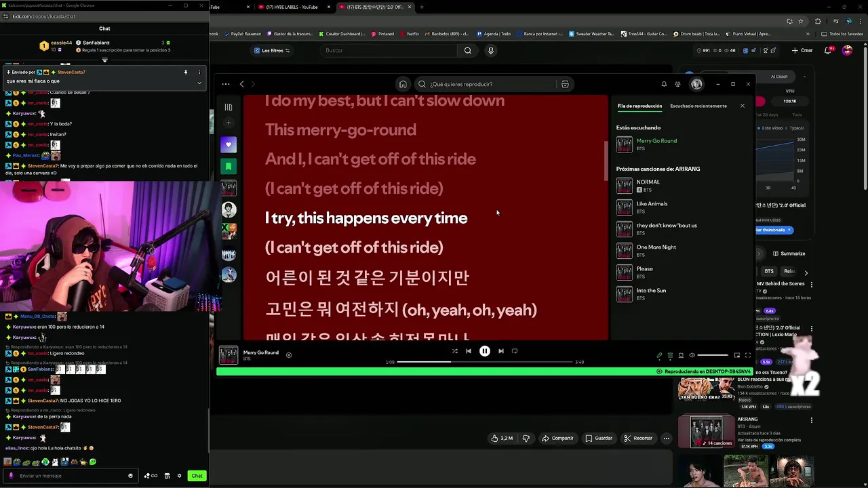The width and height of the screenshot is (868, 488).
Task: Open Kick chat emoji picker
Action: [x=130, y=476]
